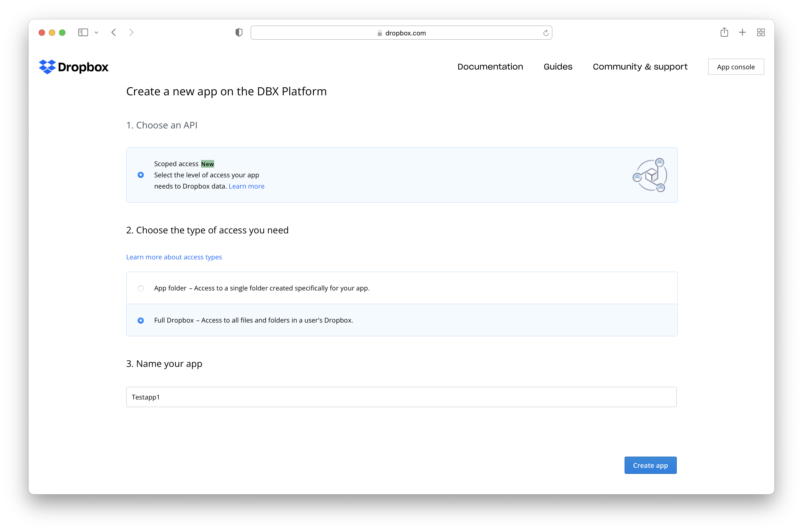This screenshot has width=803, height=532.
Task: Go forward with the forward arrow
Action: point(131,33)
